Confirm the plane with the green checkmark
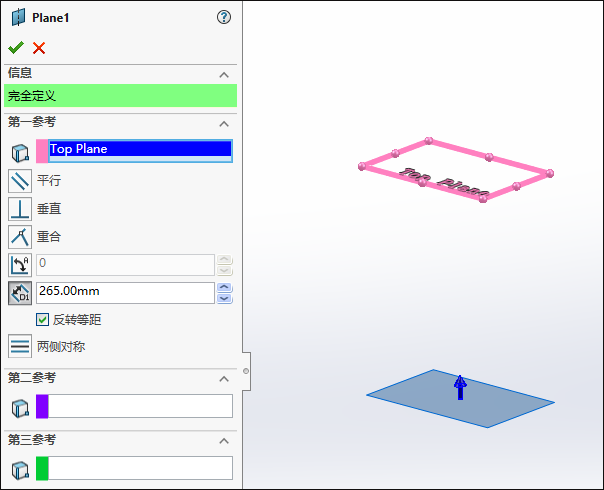Screen dimensions: 604x490 (16, 48)
